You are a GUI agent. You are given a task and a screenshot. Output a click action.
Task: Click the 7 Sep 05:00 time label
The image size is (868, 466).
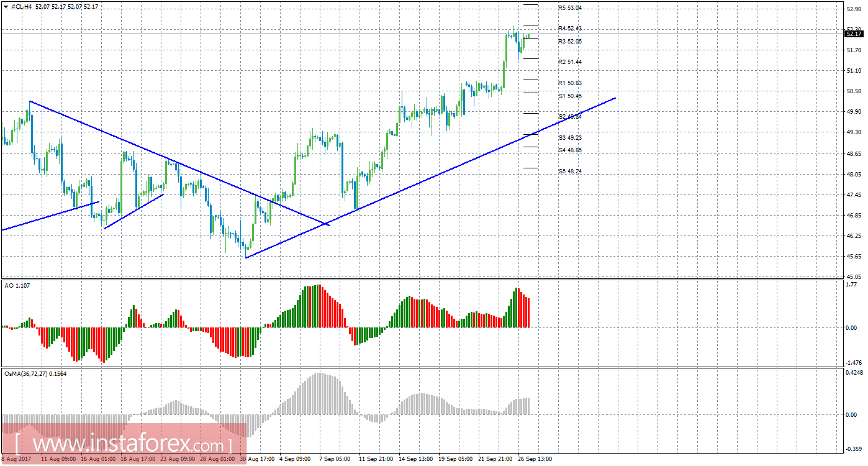335,459
